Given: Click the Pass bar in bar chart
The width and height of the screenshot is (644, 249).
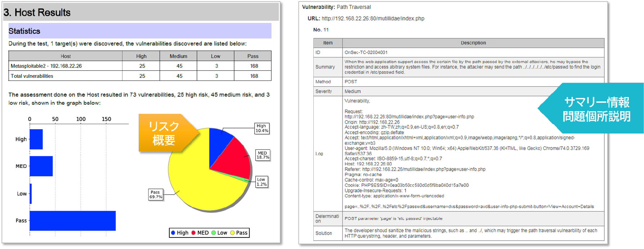Looking at the screenshot, I should point(72,220).
